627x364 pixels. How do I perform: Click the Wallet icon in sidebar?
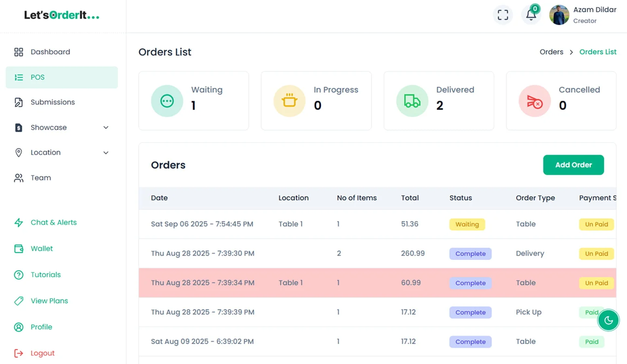(19, 248)
